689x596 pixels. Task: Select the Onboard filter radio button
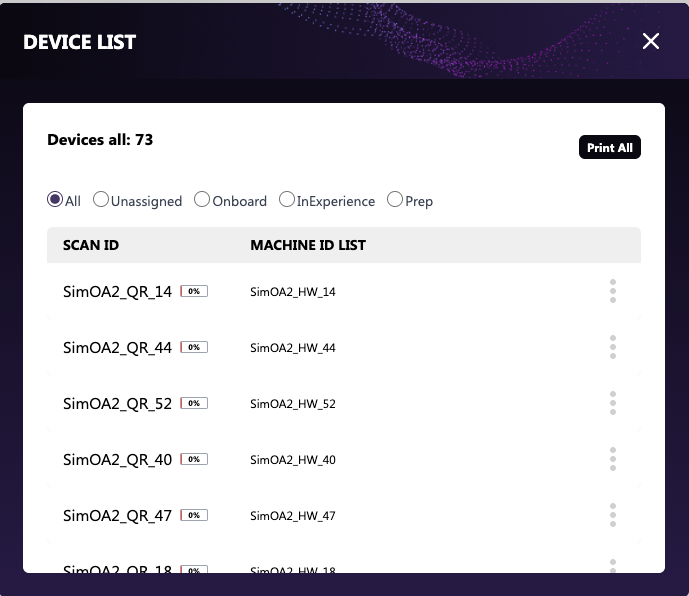point(202,200)
